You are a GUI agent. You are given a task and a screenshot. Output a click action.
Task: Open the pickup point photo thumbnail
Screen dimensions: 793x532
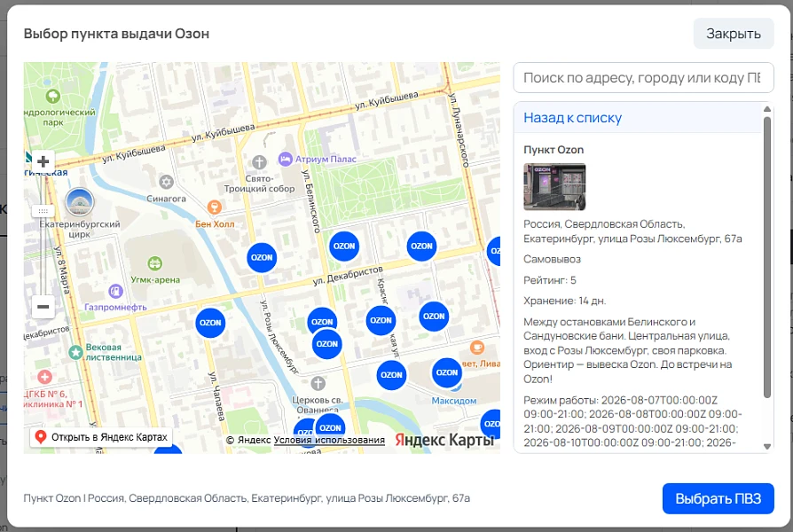coord(554,186)
